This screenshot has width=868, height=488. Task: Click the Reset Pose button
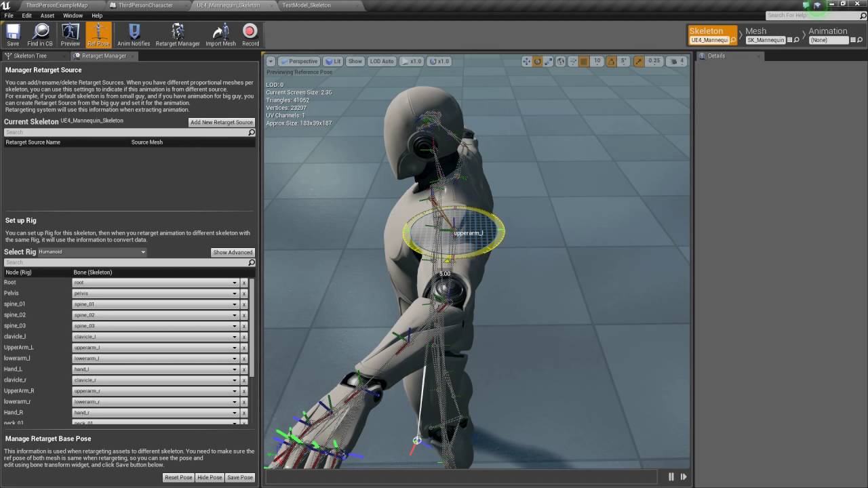178,477
